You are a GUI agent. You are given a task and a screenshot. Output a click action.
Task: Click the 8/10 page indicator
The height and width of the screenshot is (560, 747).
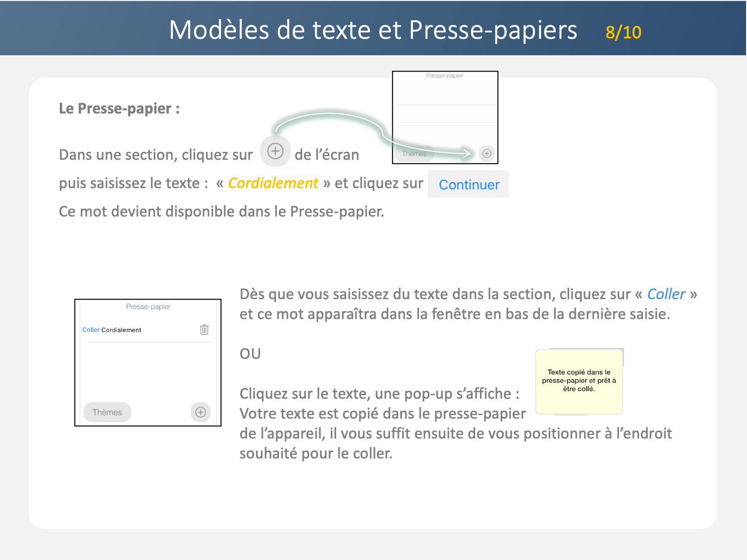point(623,32)
